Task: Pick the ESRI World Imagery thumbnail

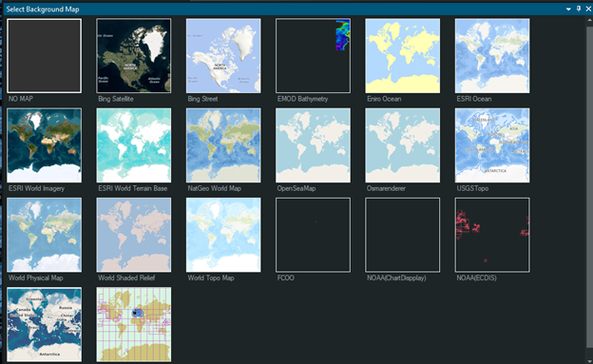Action: (45, 145)
